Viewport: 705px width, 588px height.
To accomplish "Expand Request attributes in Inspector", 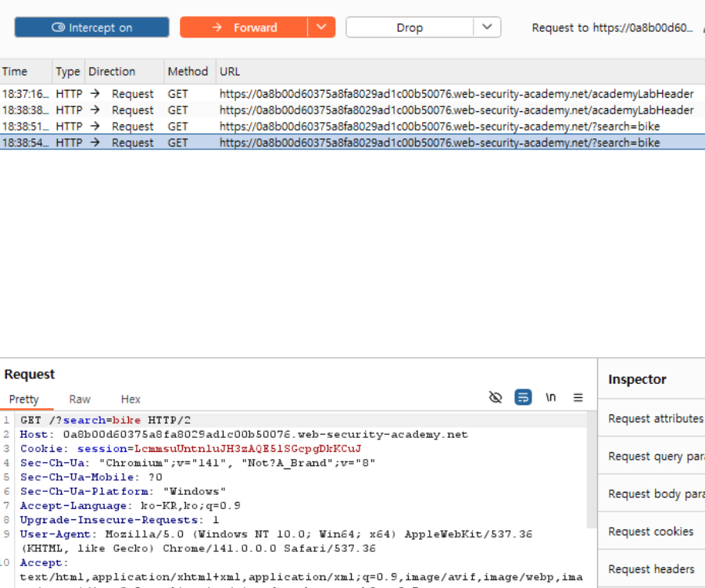I will [x=652, y=418].
